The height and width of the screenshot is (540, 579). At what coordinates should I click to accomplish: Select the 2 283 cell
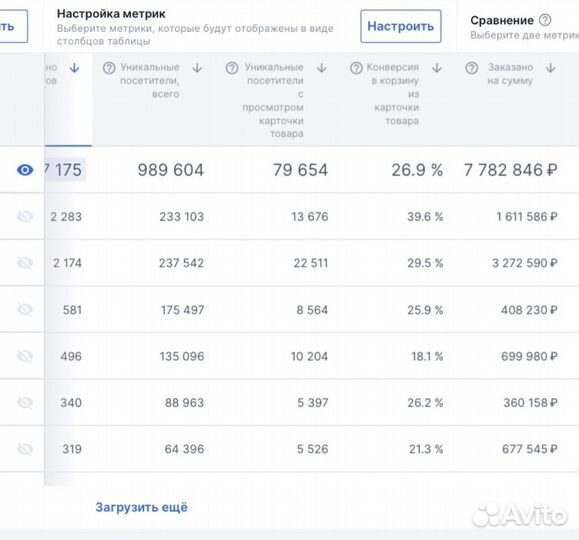pos(66,216)
